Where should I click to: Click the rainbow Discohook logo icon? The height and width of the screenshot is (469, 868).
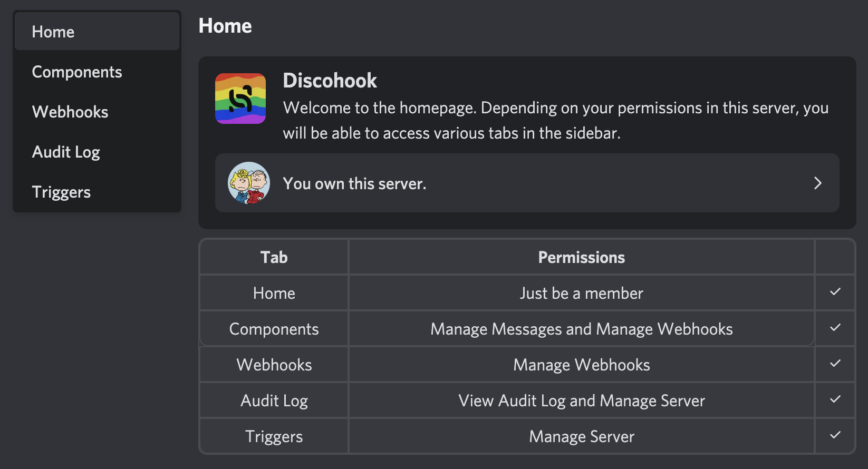[x=240, y=99]
